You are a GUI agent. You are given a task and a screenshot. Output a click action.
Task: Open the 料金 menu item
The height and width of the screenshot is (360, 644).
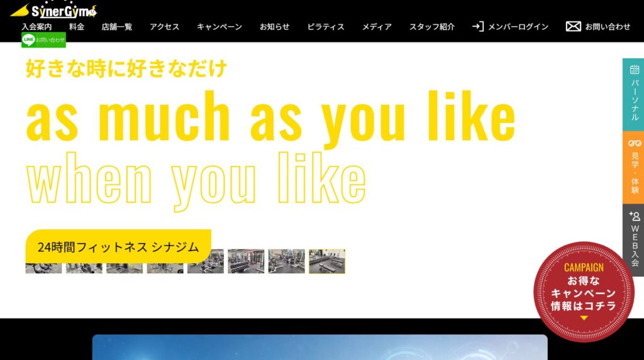pyautogui.click(x=77, y=26)
